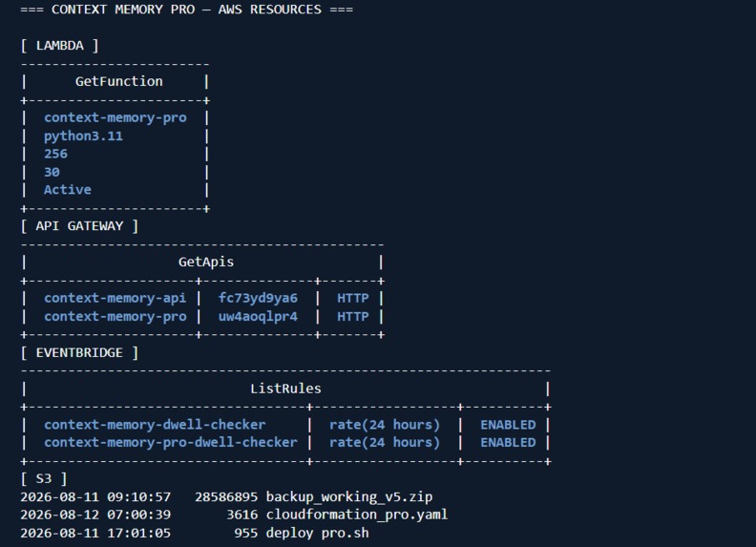Image resolution: width=756 pixels, height=547 pixels.
Task: Select the Active state value
Action: tap(68, 190)
